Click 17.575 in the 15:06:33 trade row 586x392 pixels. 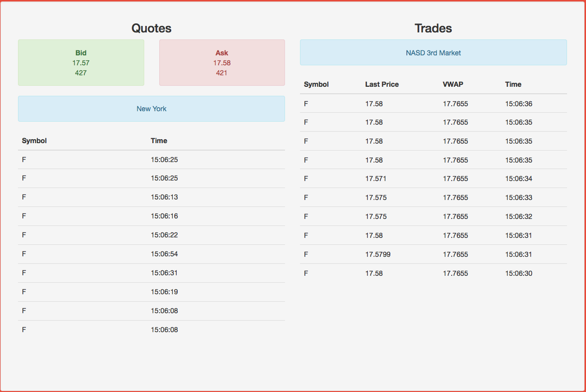(375, 198)
